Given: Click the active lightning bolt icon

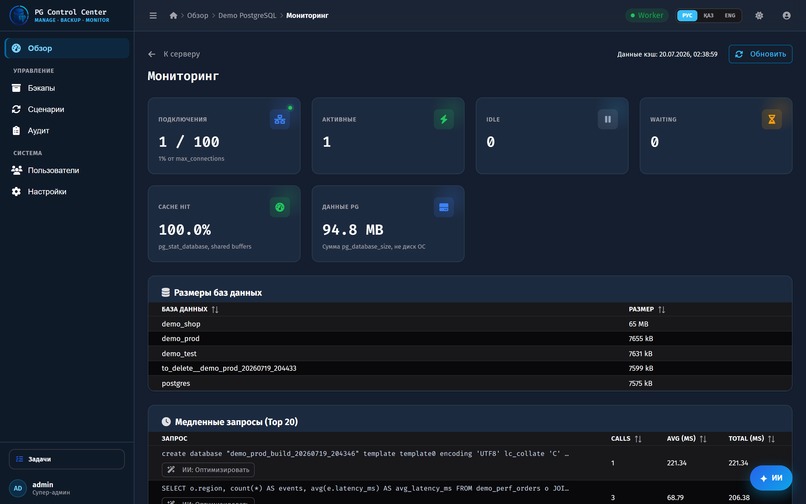Looking at the screenshot, I should [444, 119].
